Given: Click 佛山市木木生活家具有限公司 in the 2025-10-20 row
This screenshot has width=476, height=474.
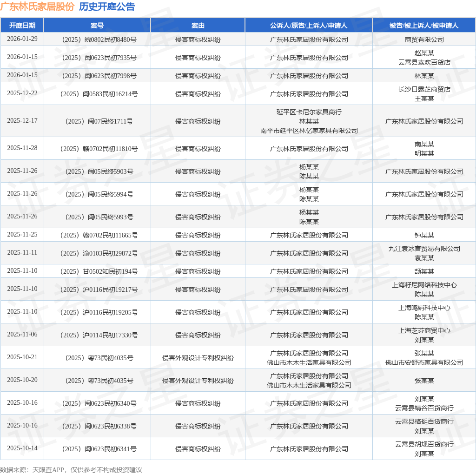Looking at the screenshot, I should [309, 385].
